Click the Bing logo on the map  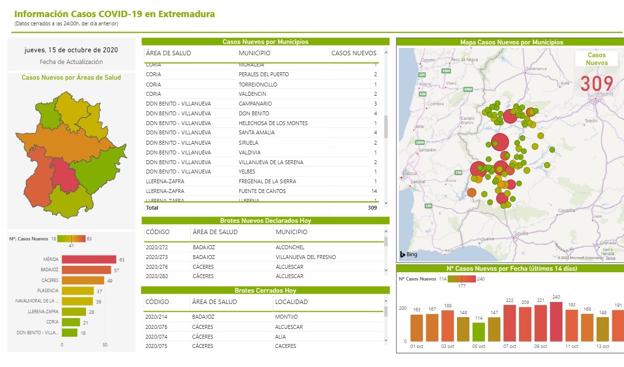click(x=408, y=254)
